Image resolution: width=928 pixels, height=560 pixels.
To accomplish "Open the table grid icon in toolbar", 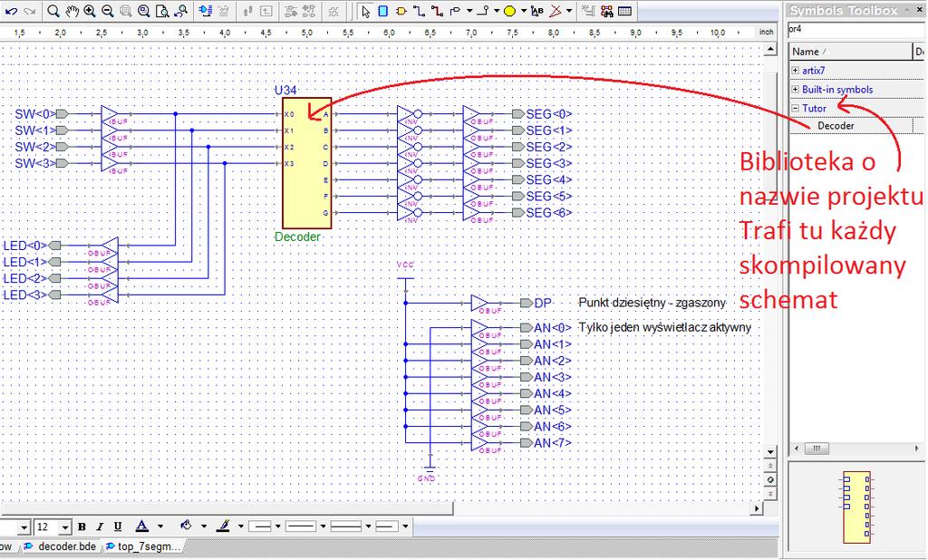I will (x=625, y=11).
